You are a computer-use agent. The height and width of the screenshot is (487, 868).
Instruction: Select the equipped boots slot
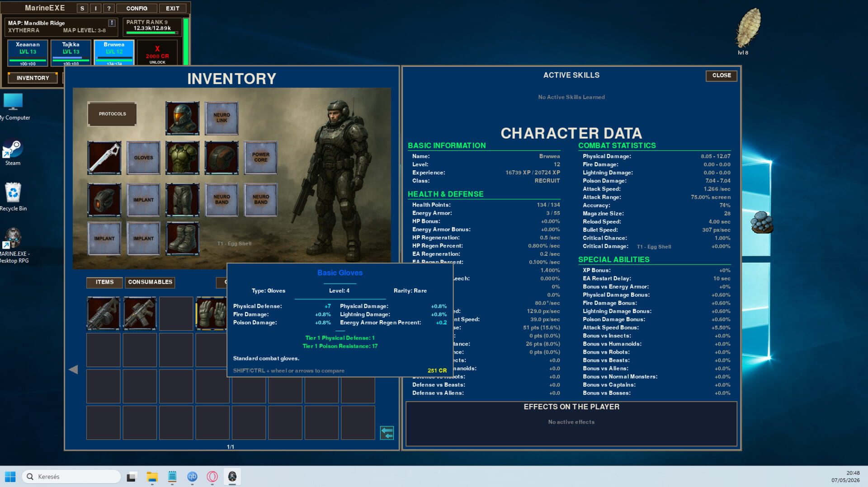click(182, 239)
